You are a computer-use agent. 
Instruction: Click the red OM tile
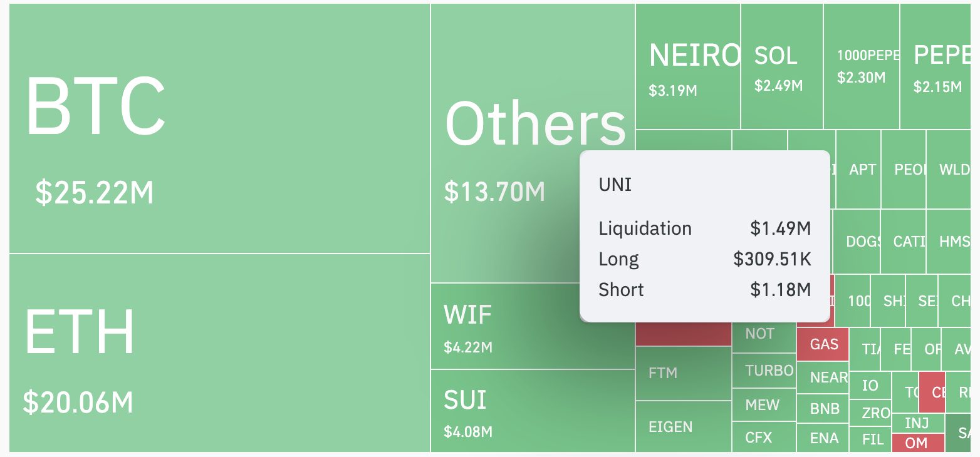[x=917, y=443]
